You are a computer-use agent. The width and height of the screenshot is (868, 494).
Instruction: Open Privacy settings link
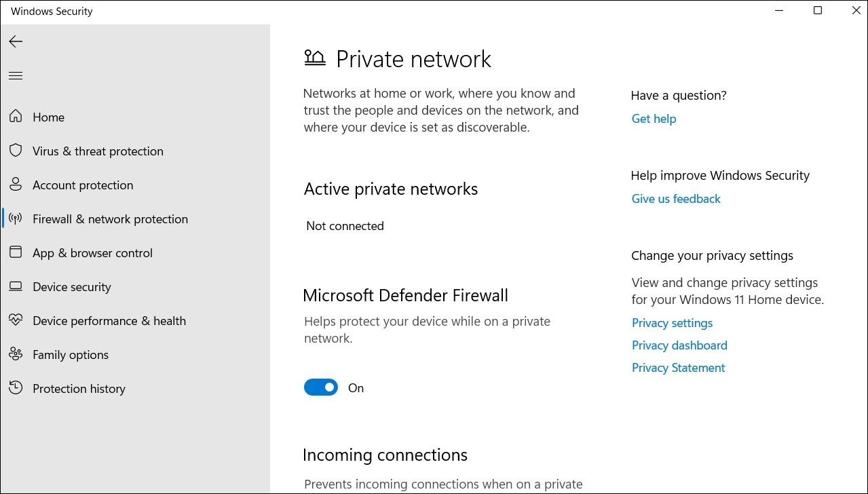point(671,322)
